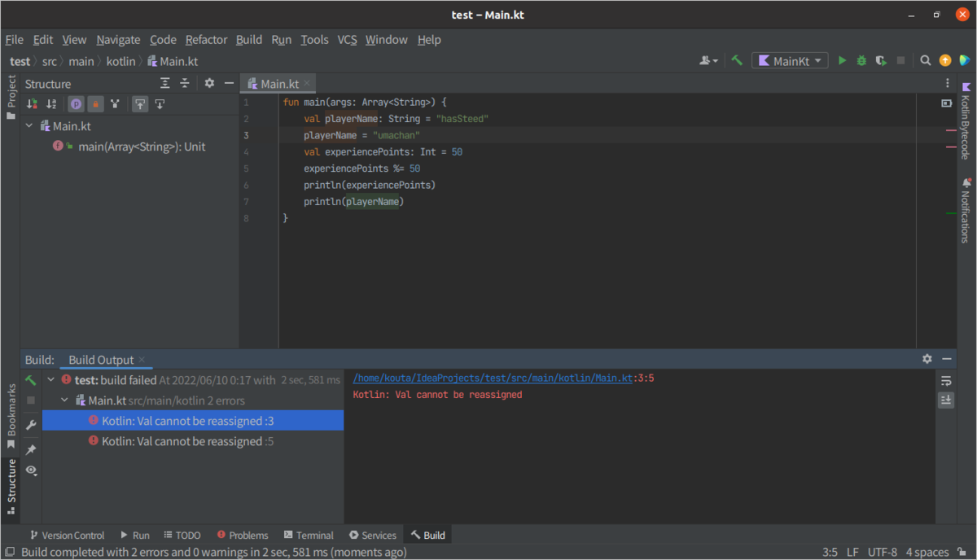Open the Terminal tool window

309,535
